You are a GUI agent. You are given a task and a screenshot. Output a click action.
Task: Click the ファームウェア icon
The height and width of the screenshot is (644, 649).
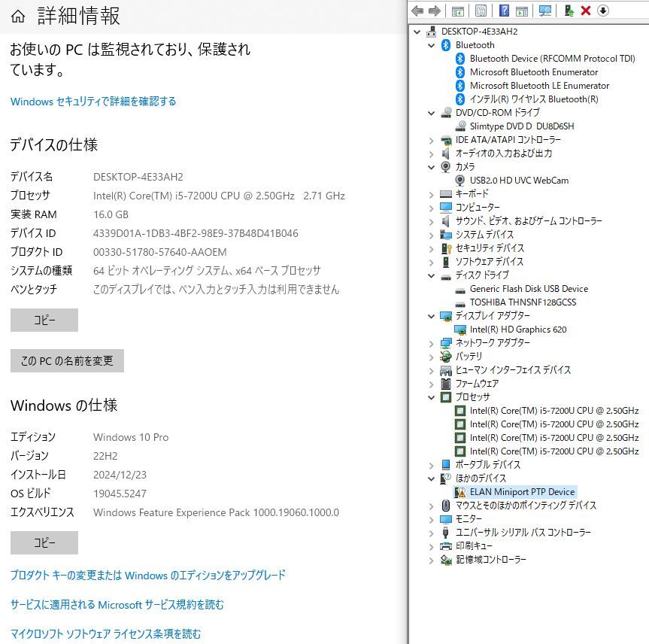(446, 384)
